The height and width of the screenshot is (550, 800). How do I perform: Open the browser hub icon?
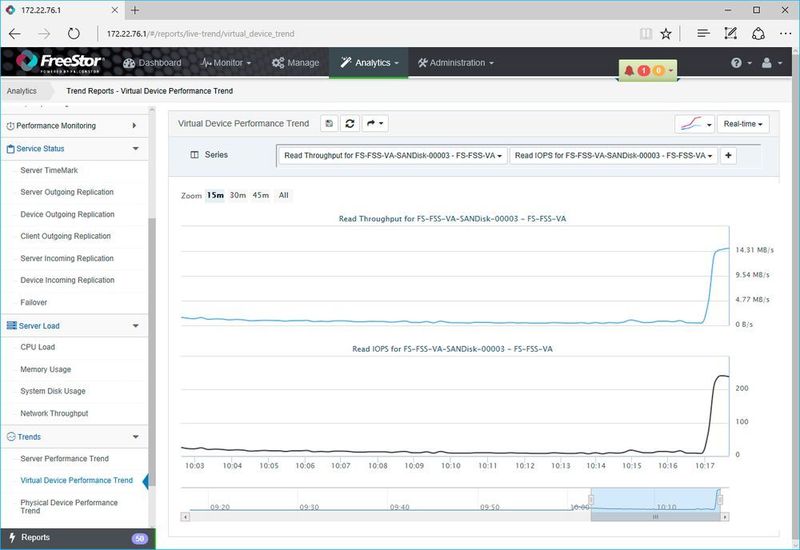click(x=703, y=34)
